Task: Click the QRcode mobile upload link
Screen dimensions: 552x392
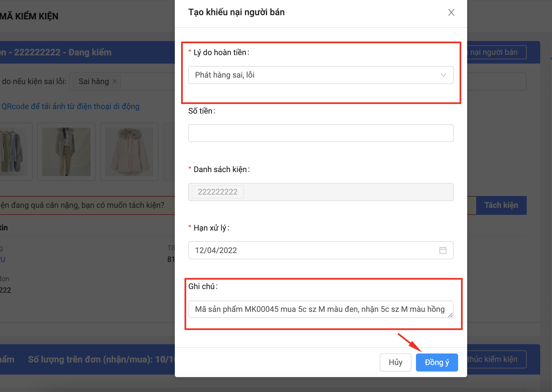Action: 70,107
